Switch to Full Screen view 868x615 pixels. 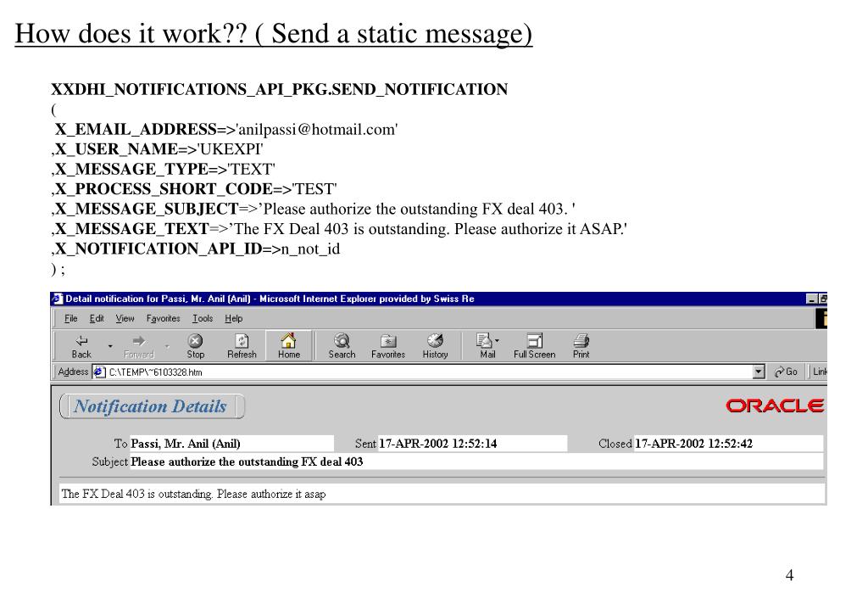point(534,346)
